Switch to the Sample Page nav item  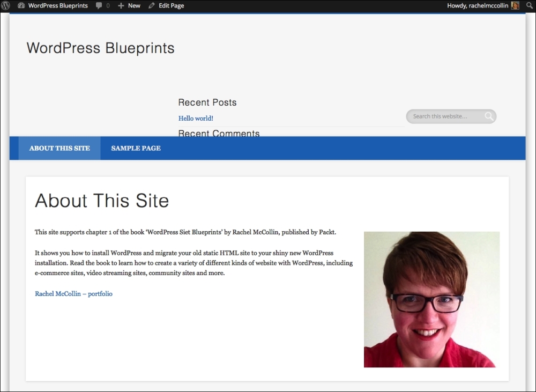click(x=136, y=148)
